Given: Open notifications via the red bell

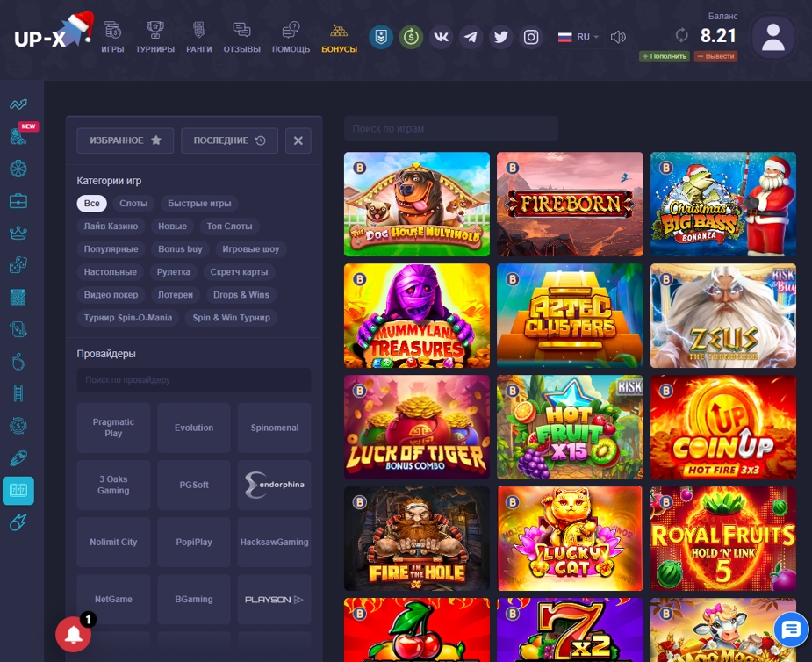Looking at the screenshot, I should pyautogui.click(x=74, y=634).
